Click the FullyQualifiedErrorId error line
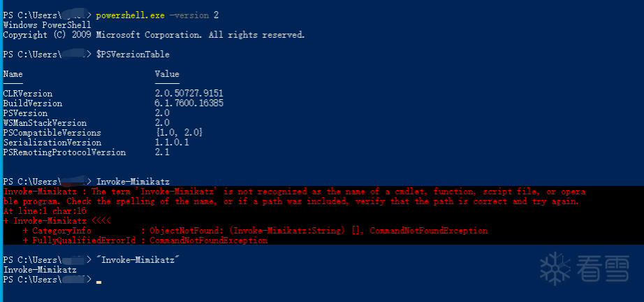 click(145, 240)
